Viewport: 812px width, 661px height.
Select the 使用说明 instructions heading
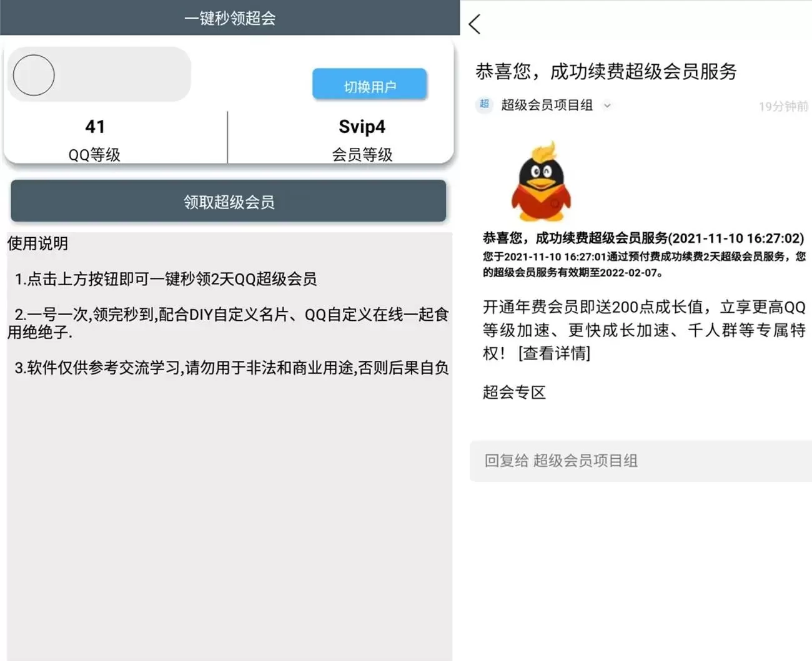click(x=37, y=244)
